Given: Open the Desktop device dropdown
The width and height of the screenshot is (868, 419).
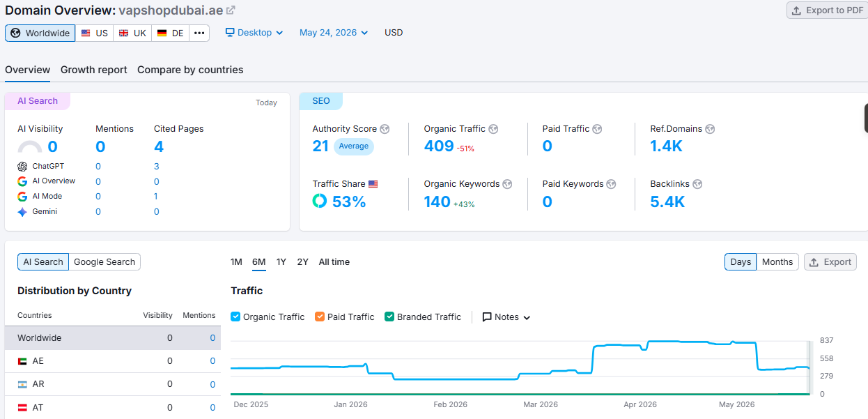Looking at the screenshot, I should (x=254, y=33).
